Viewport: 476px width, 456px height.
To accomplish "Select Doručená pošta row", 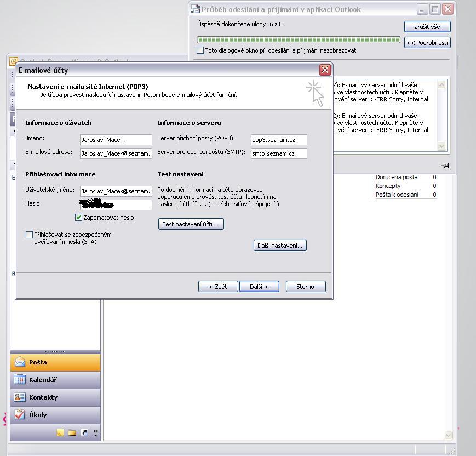I will click(x=406, y=178).
